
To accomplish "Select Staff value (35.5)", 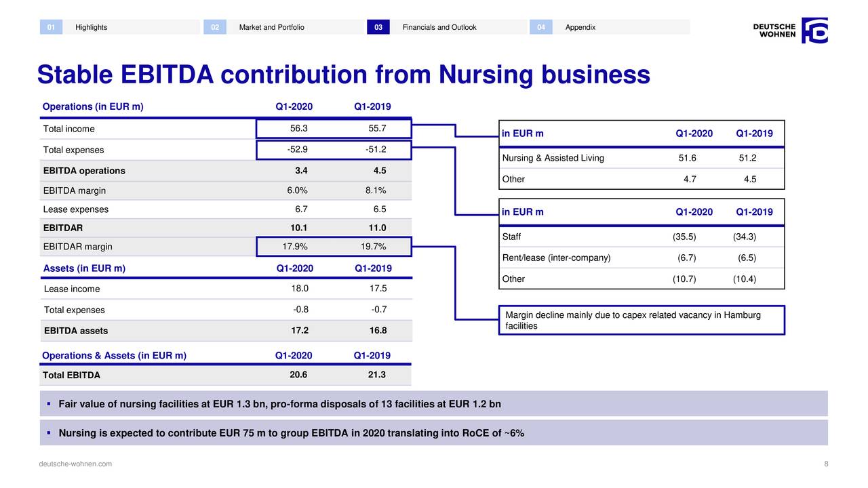I will pyautogui.click(x=684, y=237).
